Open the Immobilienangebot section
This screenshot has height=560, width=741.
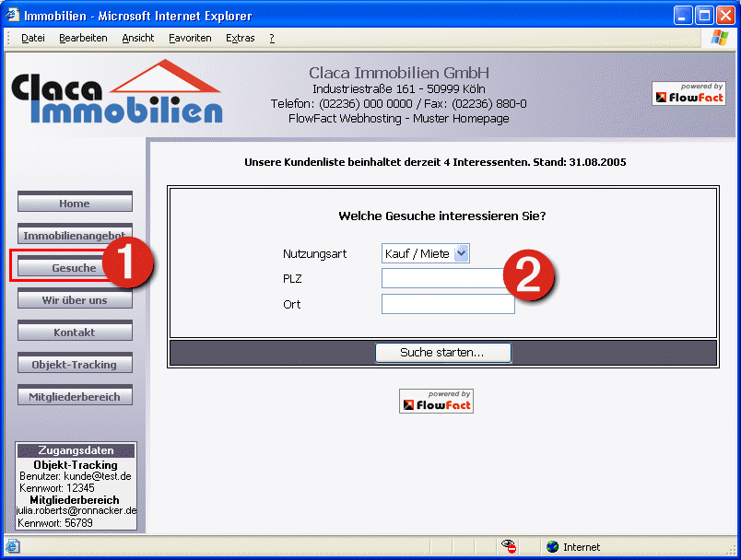pos(75,234)
